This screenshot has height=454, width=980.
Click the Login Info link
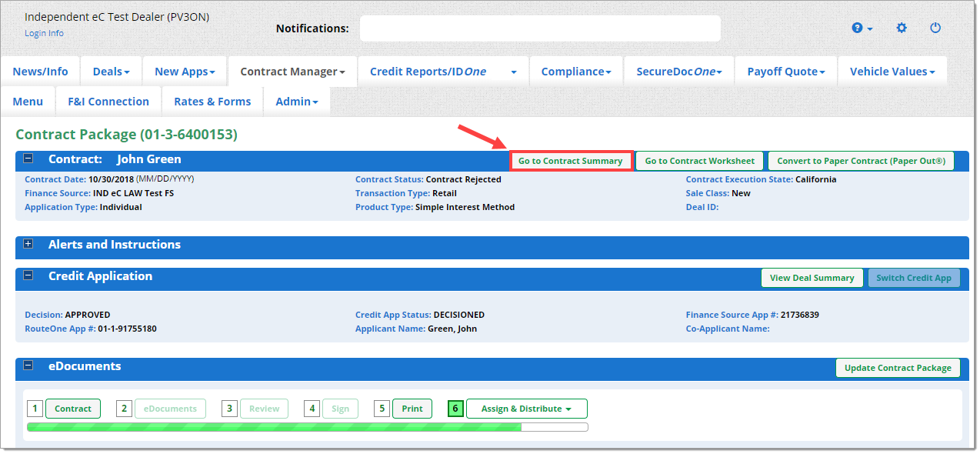point(44,33)
